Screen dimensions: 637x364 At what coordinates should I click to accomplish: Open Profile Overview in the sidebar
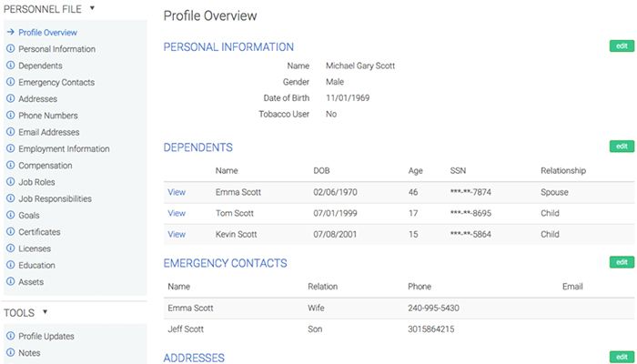tap(47, 33)
